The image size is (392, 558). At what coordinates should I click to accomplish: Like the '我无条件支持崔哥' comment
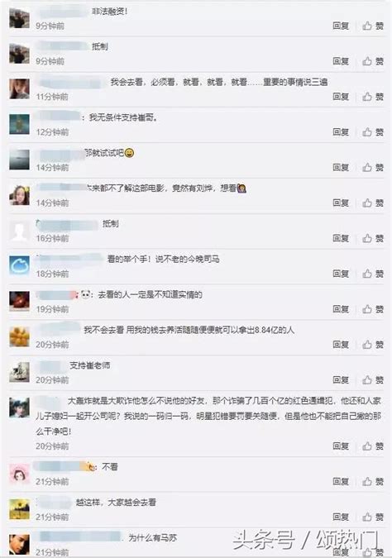(373, 132)
